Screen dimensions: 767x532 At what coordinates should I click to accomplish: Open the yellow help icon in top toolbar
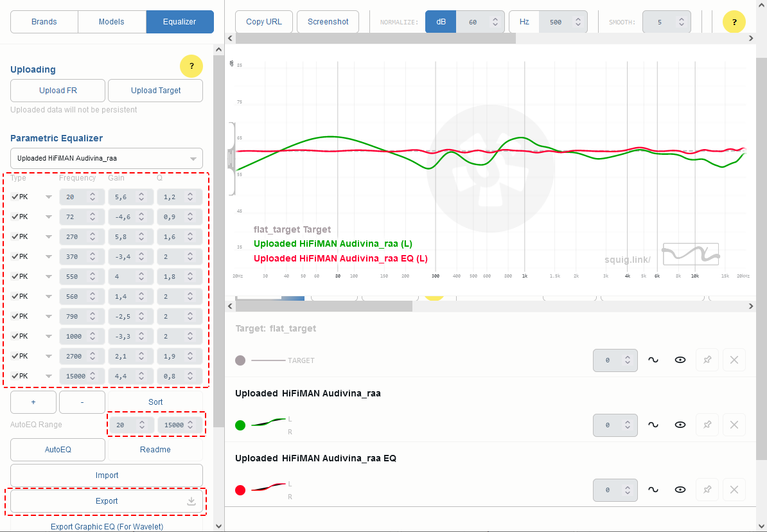734,22
